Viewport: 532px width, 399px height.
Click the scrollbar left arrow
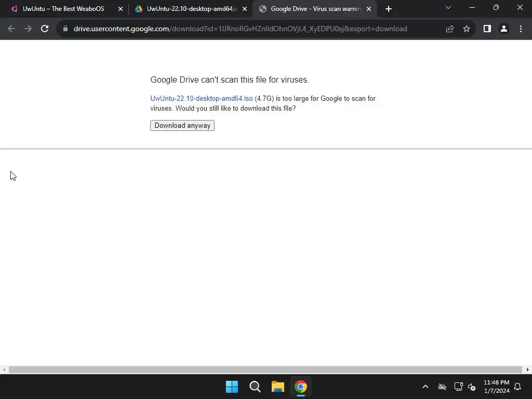point(4,369)
